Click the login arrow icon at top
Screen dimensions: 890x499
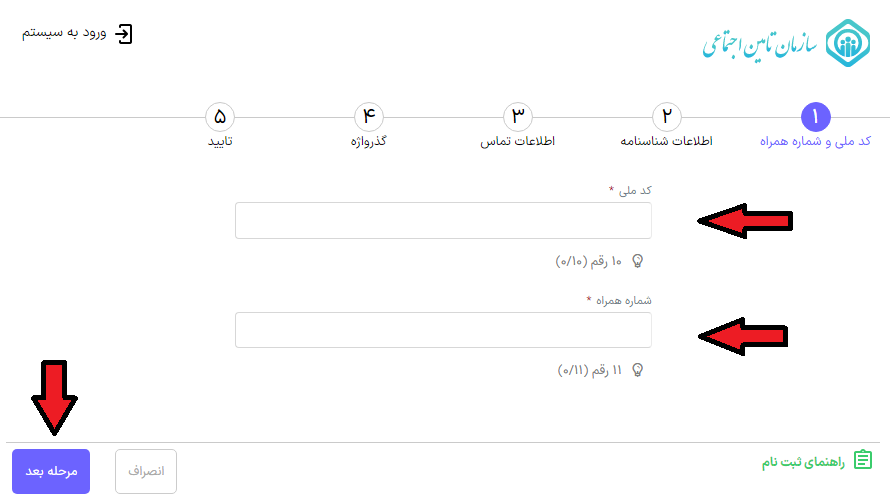pyautogui.click(x=123, y=34)
